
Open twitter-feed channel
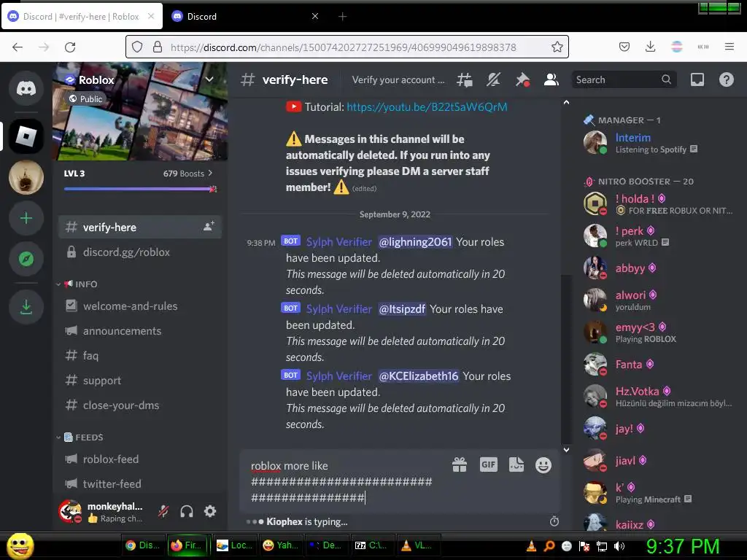click(x=139, y=484)
